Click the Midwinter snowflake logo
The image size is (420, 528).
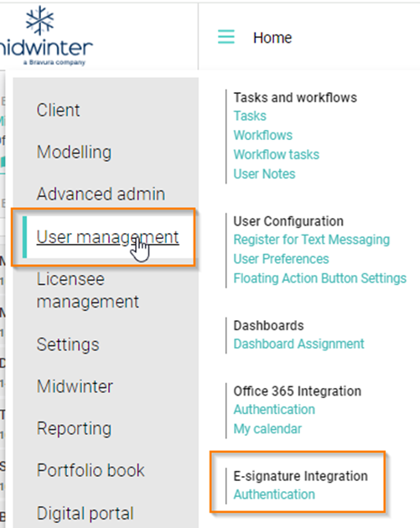click(x=40, y=20)
